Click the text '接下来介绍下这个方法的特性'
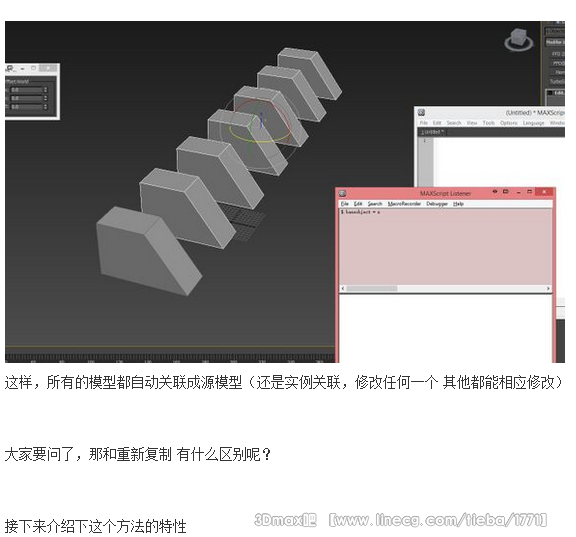This screenshot has height=537, width=576. click(96, 526)
